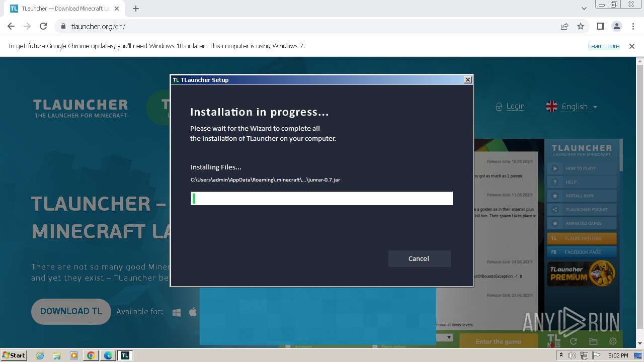Click the volume icon in the system tray

tap(572, 355)
